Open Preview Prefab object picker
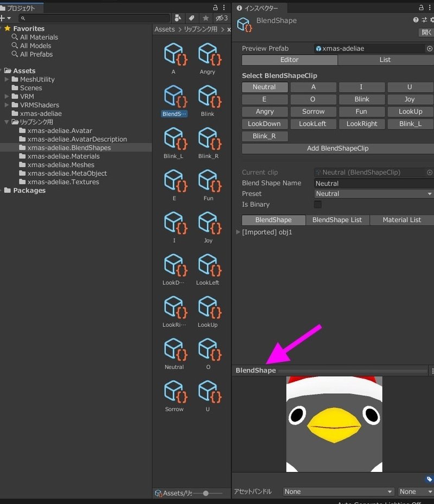Screen dimensions: 434x504 [x=430, y=48]
